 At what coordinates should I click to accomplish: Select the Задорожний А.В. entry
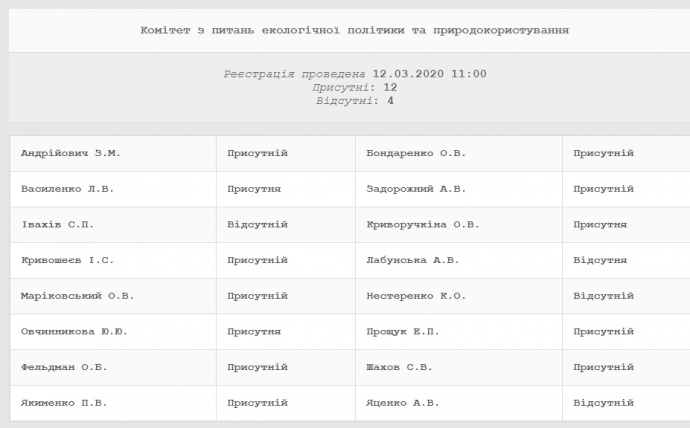coord(416,189)
